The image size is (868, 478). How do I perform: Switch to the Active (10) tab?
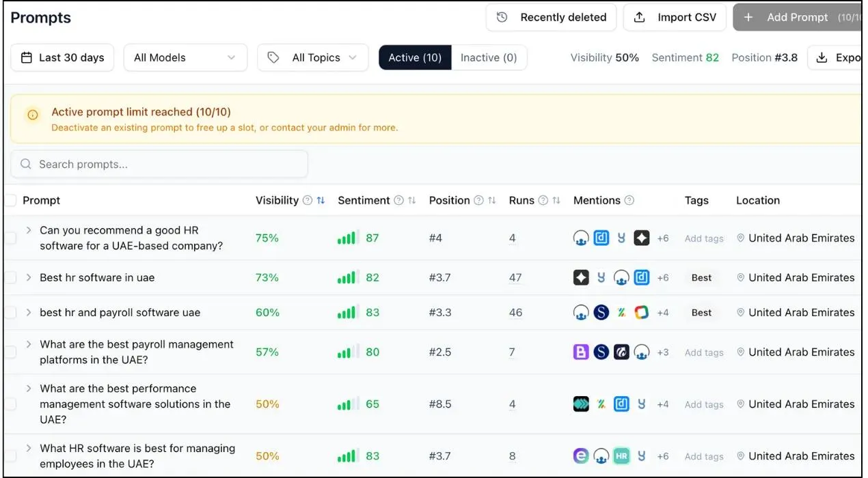click(x=415, y=58)
